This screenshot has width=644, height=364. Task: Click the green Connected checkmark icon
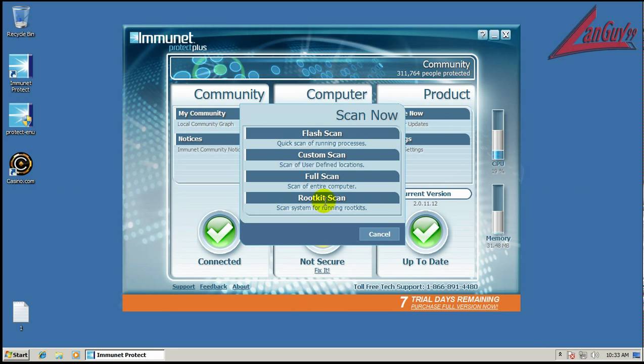click(219, 233)
